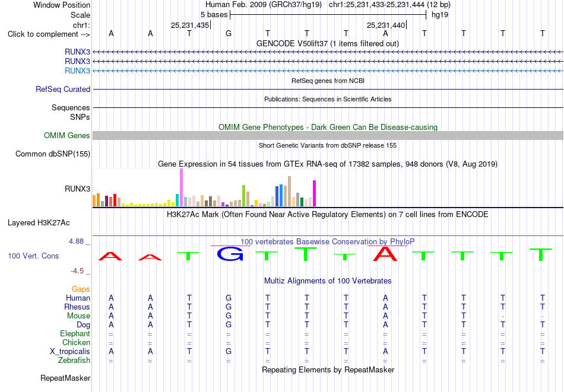Viewport: 564px width, 392px height.
Task: Open Short Genetic Variants from dbSNP release 155
Action: [328, 145]
